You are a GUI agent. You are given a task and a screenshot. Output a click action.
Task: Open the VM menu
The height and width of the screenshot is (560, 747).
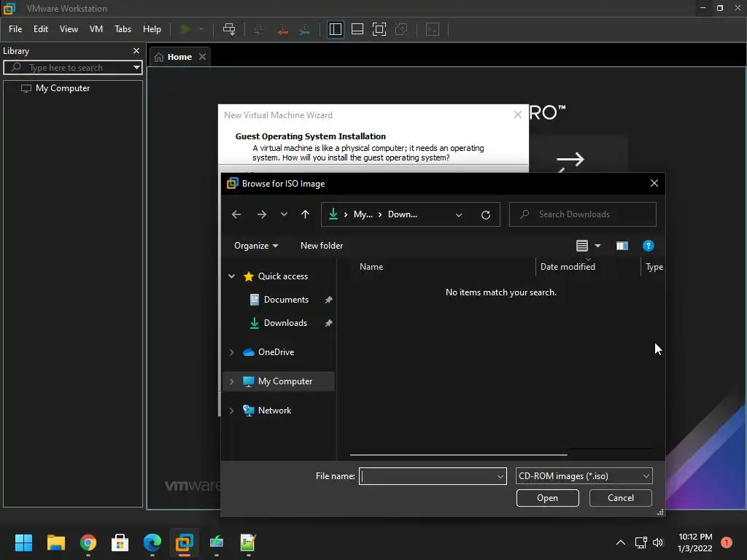tap(96, 29)
